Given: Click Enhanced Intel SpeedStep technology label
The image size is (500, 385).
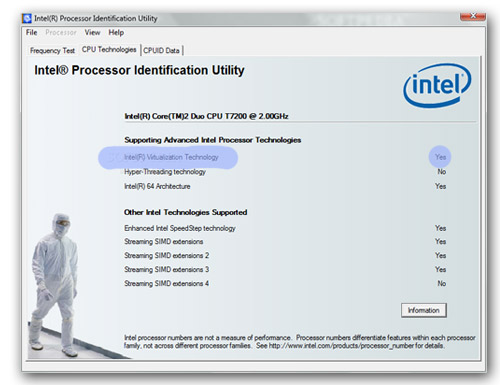Looking at the screenshot, I should [180, 228].
